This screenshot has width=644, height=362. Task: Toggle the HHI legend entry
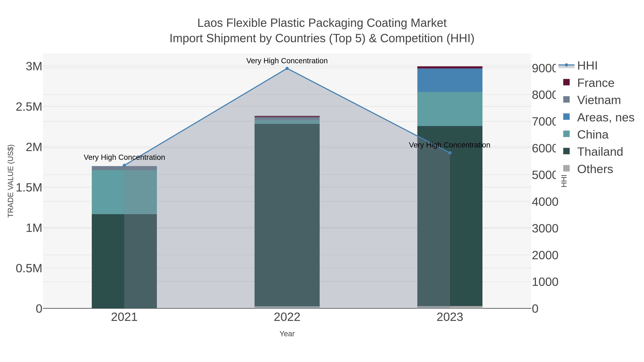coord(578,66)
